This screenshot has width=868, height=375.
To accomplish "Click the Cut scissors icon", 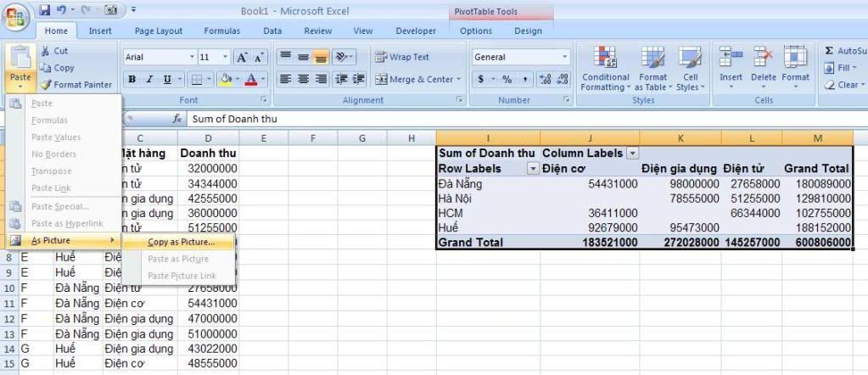I will coord(46,51).
